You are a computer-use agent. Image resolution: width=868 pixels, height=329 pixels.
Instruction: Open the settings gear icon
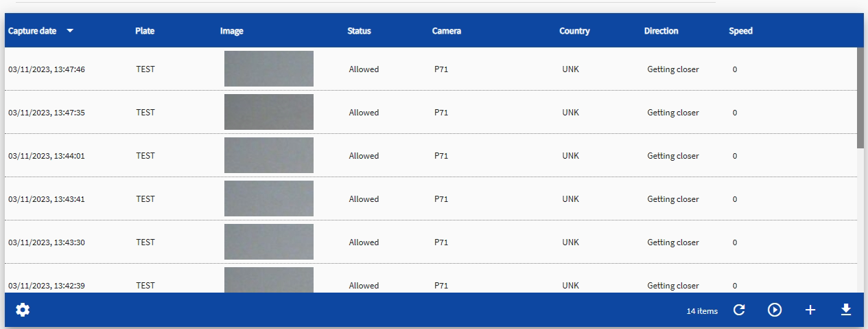[23, 310]
